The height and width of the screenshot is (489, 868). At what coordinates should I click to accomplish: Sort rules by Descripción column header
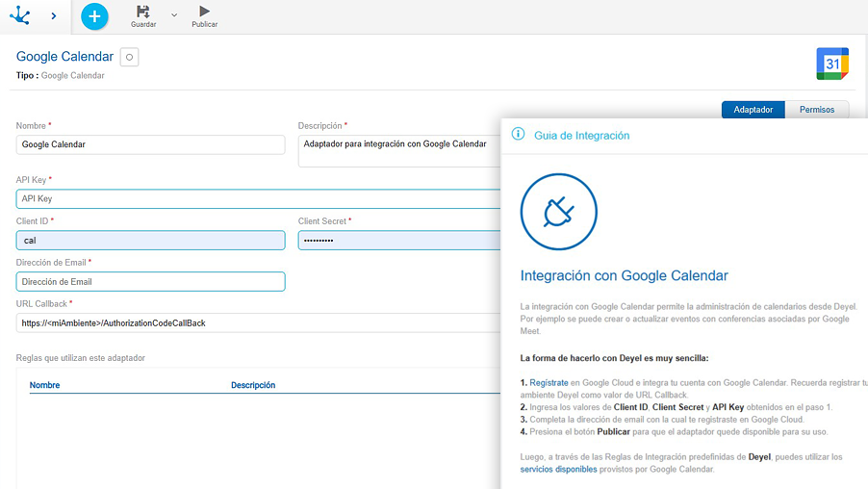(253, 385)
